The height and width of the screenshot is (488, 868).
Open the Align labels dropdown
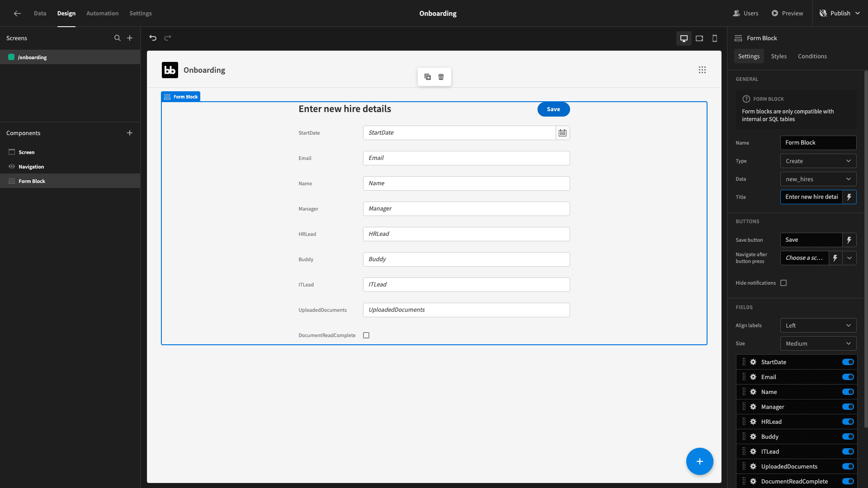pos(818,326)
